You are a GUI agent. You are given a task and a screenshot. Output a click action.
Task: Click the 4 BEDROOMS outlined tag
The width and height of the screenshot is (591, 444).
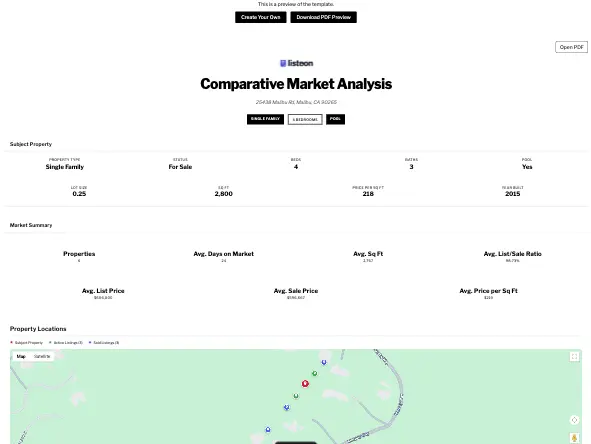[305, 119]
